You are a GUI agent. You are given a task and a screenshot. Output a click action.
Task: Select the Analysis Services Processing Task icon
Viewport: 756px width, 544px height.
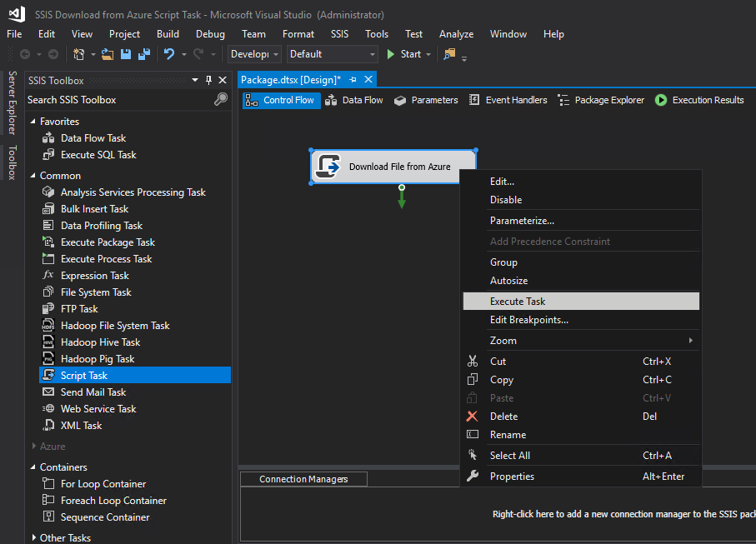pyautogui.click(x=48, y=192)
